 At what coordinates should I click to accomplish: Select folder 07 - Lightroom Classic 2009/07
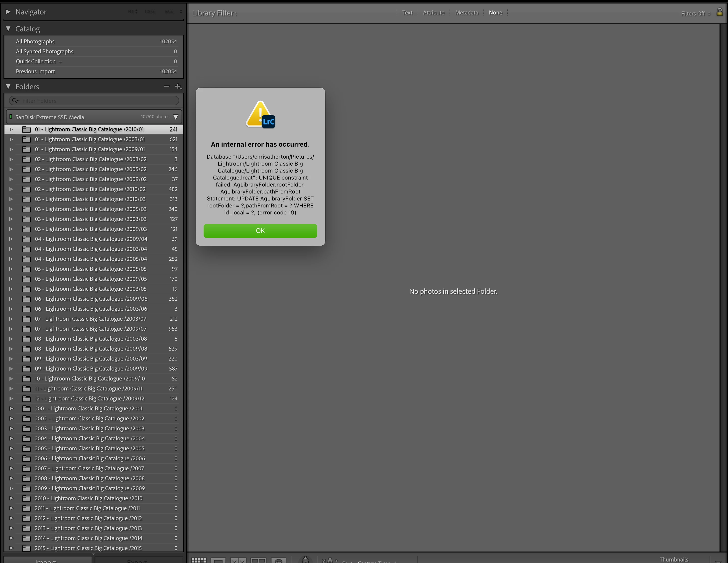pos(91,329)
